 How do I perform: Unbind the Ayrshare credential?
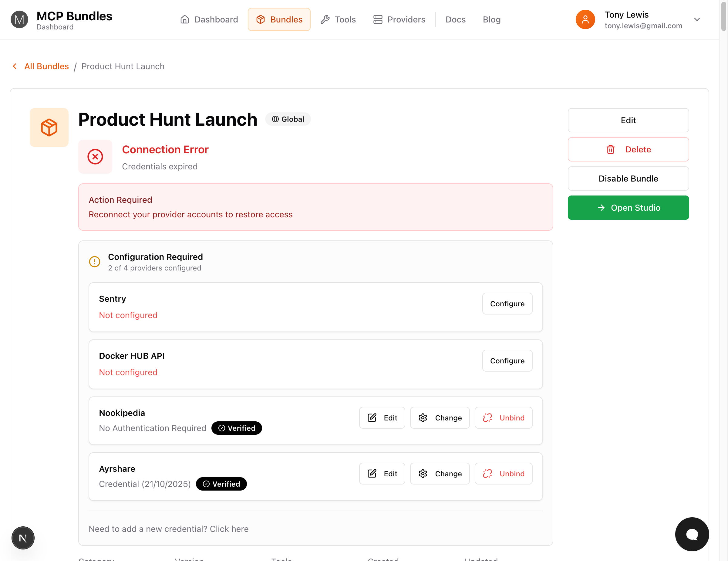(x=503, y=473)
